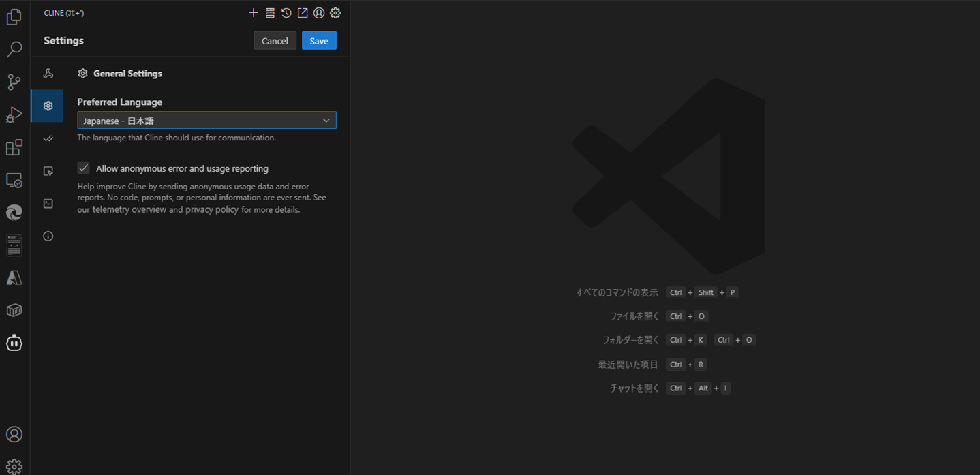Open the Remote Explorer view
Screen dimensions: 980x475
coord(14,180)
